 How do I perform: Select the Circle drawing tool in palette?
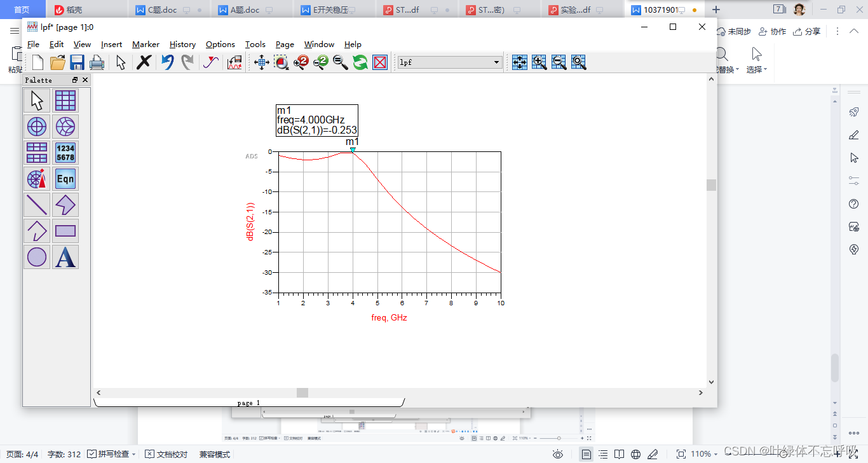pyautogui.click(x=37, y=257)
